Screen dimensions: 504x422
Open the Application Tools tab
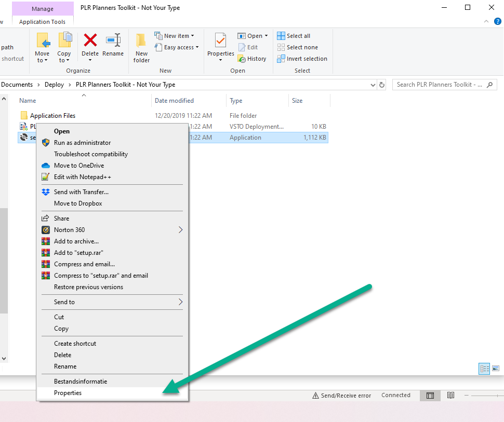(42, 22)
